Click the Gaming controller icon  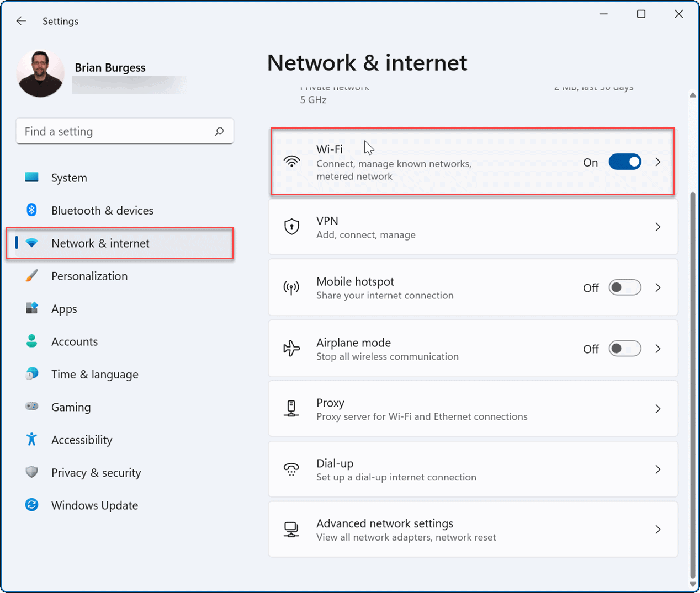click(x=32, y=407)
